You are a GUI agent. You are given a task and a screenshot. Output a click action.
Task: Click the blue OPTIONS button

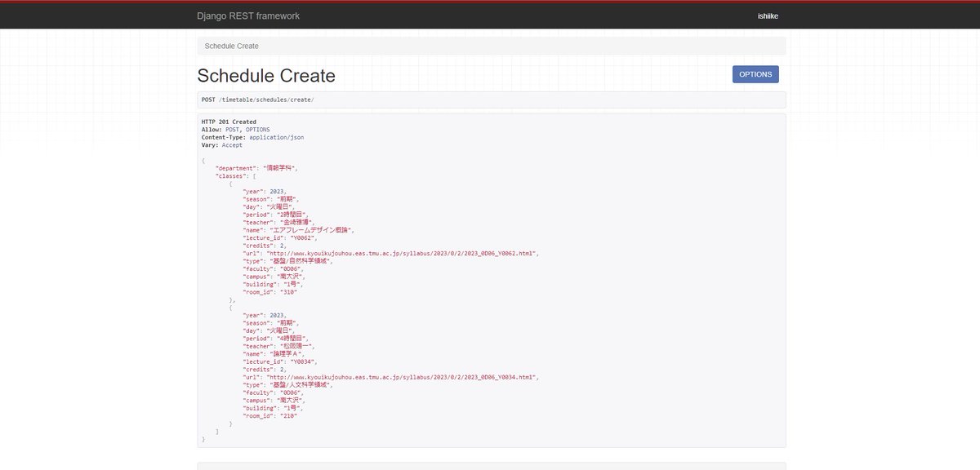(755, 74)
